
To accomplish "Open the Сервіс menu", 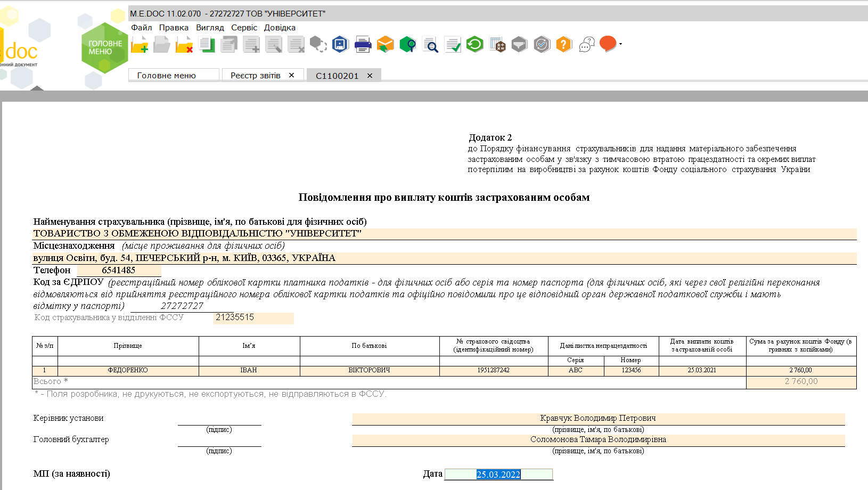I will pyautogui.click(x=244, y=28).
